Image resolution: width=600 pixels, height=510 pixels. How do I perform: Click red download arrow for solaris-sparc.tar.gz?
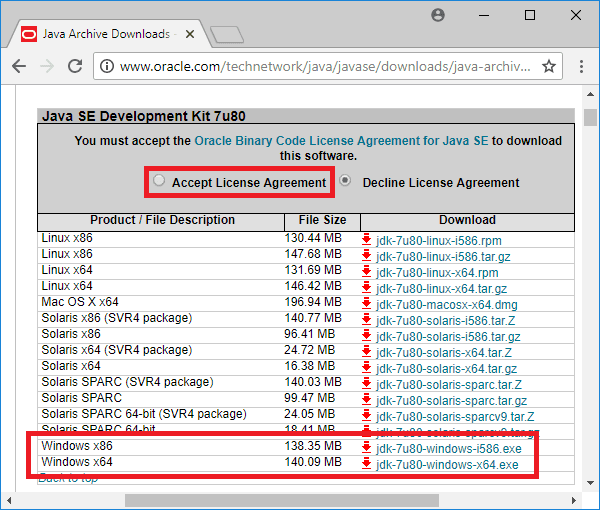(x=366, y=399)
